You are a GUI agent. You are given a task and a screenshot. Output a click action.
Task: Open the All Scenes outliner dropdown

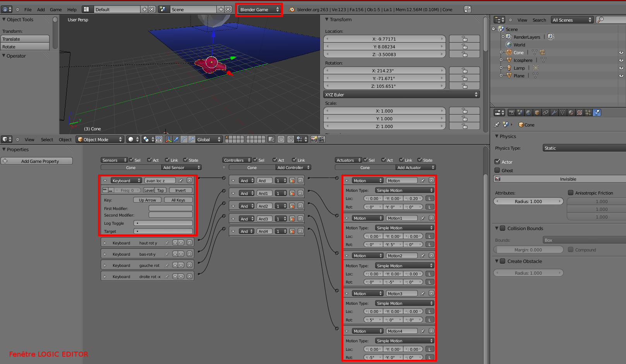tap(572, 20)
